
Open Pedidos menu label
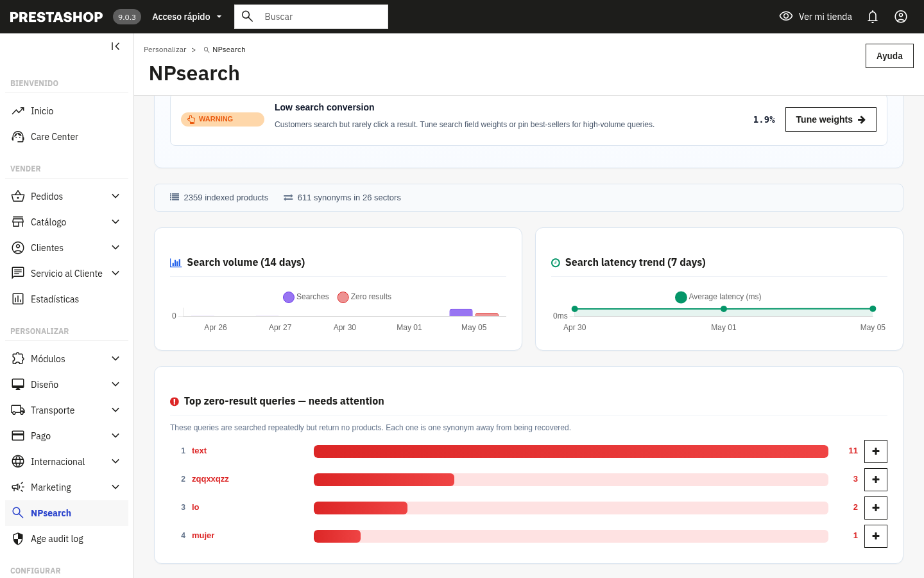tap(47, 197)
